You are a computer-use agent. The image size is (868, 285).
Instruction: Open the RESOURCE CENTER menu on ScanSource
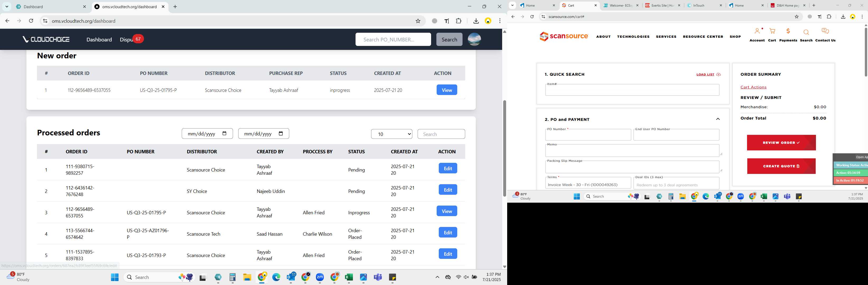point(703,37)
